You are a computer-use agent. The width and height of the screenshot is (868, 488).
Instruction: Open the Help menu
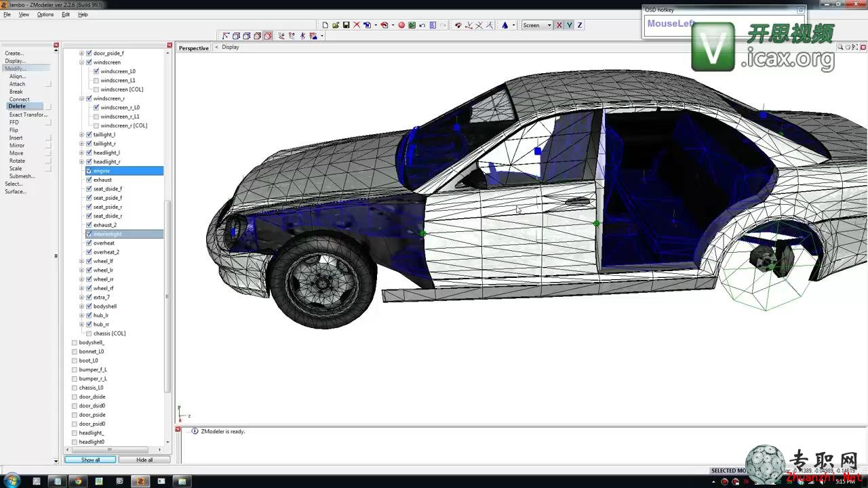point(83,14)
